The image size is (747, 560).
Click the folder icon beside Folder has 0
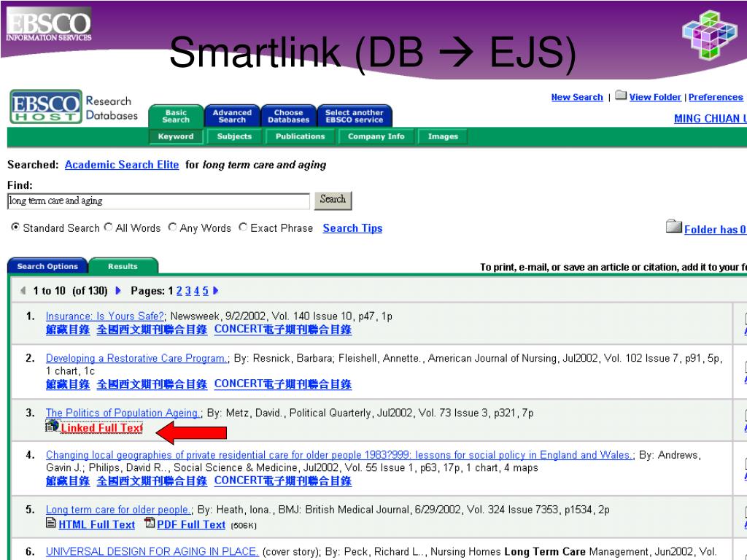pyautogui.click(x=673, y=226)
